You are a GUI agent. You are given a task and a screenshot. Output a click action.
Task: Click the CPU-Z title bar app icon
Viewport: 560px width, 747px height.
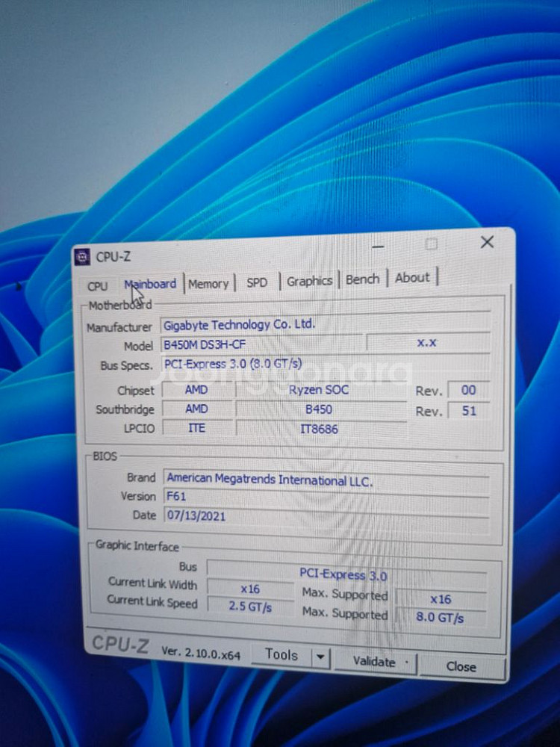point(82,257)
